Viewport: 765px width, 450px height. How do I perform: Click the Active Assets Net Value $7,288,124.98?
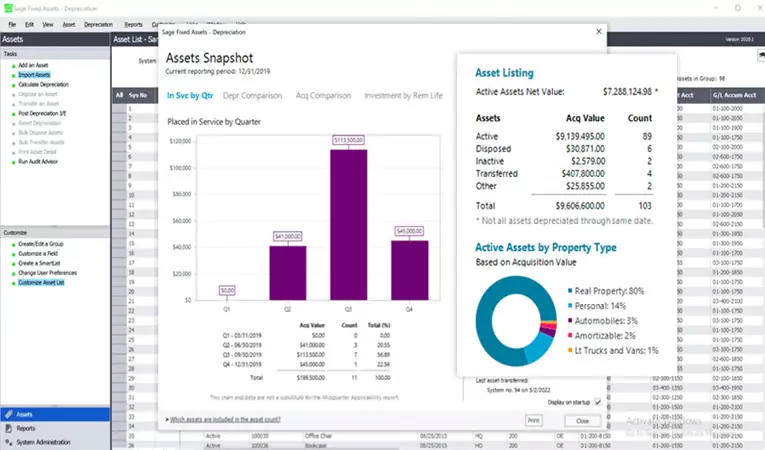click(627, 92)
